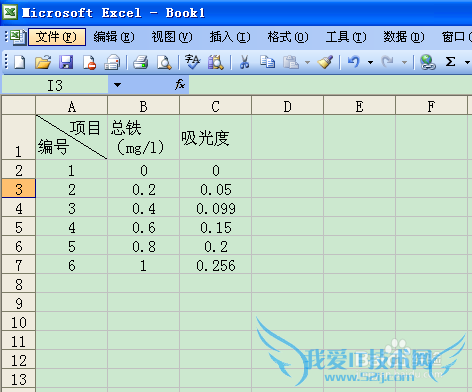Click the E-mail envelope toolbar icon
Screen dimensions: 472x392
pyautogui.click(x=112, y=62)
